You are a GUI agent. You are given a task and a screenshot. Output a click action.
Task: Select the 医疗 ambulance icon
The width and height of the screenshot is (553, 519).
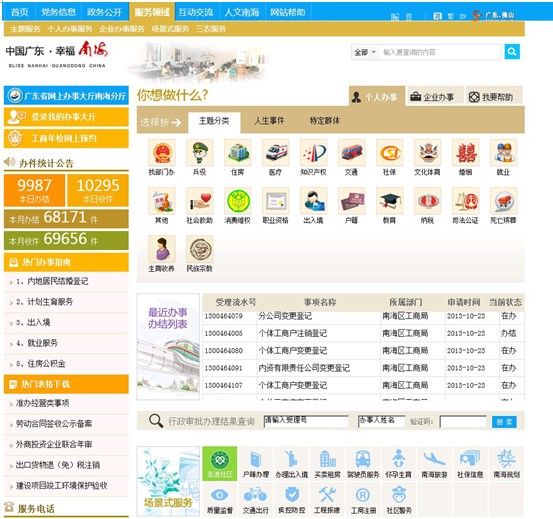(276, 153)
